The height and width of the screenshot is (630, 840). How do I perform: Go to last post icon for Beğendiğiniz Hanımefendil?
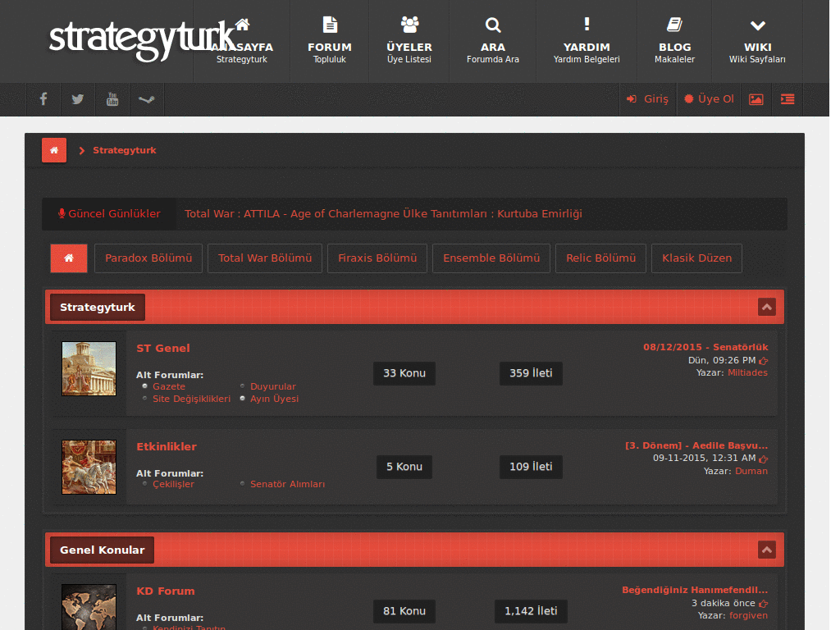click(x=764, y=604)
